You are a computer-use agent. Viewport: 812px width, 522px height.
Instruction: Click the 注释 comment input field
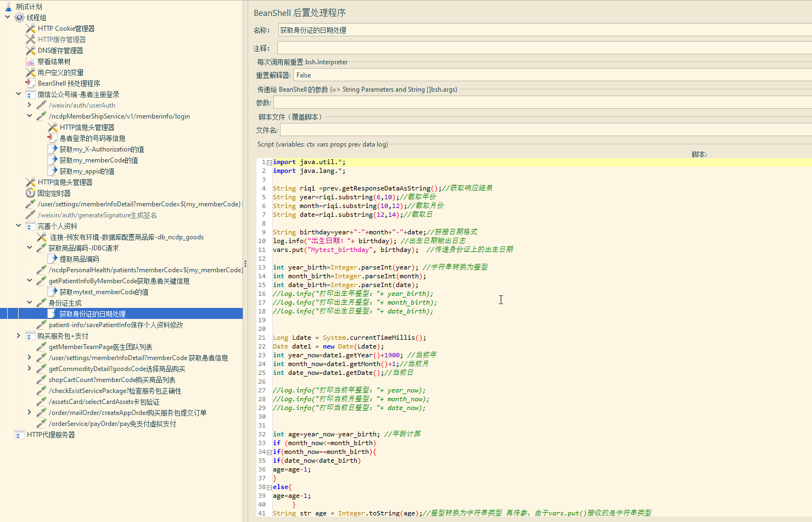tap(545, 48)
